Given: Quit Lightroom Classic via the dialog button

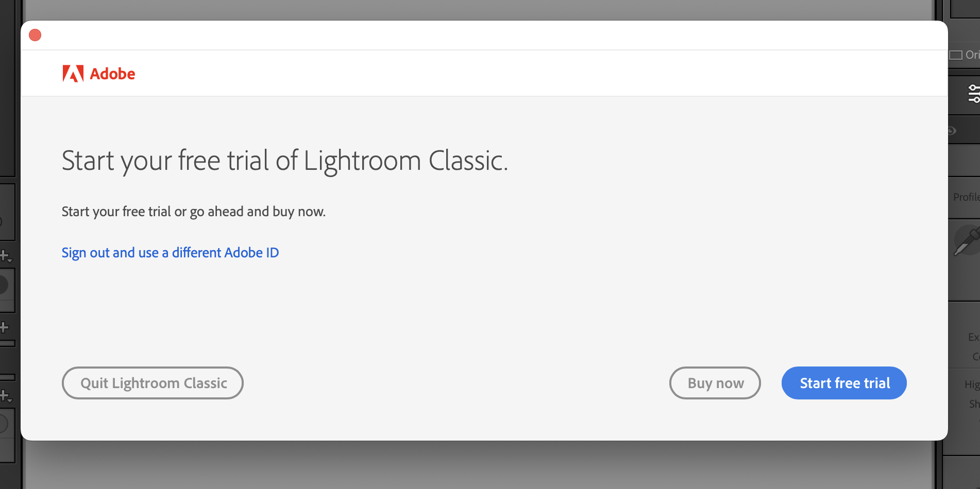Looking at the screenshot, I should 153,383.
